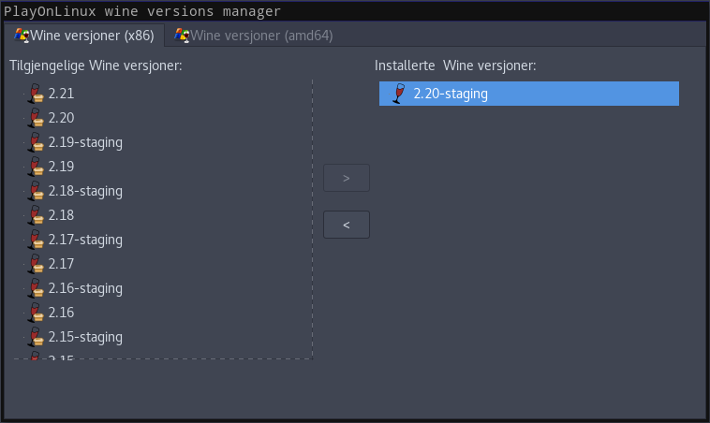Click the wine package icon for 2.18-staging
This screenshot has height=423, width=710.
point(36,191)
